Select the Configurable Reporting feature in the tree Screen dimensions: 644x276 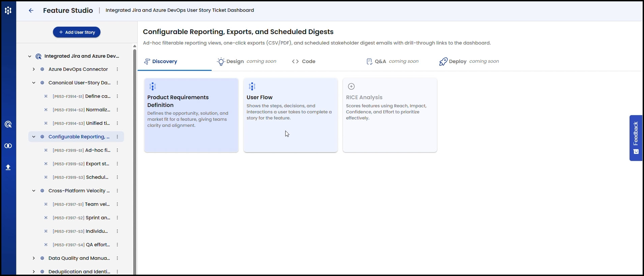79,137
